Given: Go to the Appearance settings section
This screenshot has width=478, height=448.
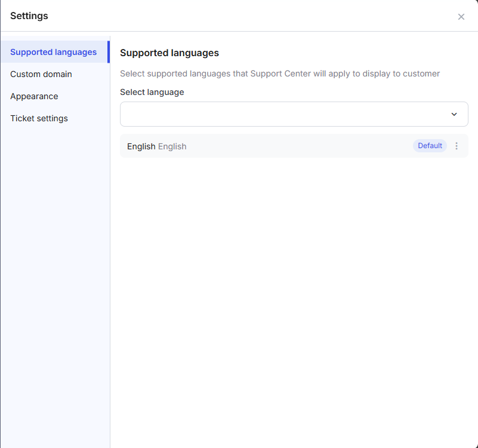Looking at the screenshot, I should point(34,96).
